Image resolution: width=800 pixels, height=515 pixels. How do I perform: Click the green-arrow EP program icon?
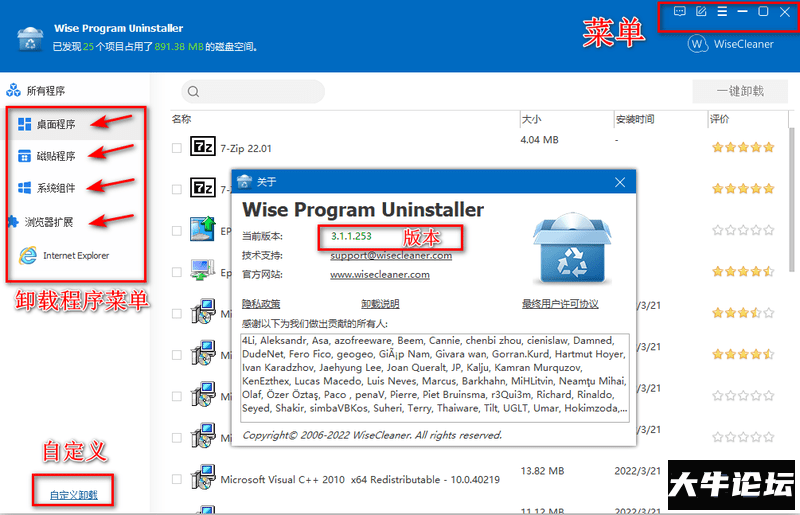pos(203,229)
